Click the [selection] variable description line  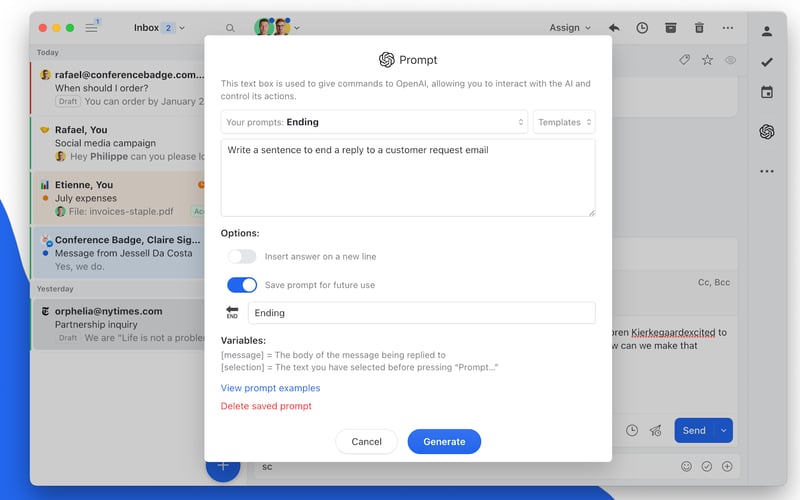click(x=359, y=367)
